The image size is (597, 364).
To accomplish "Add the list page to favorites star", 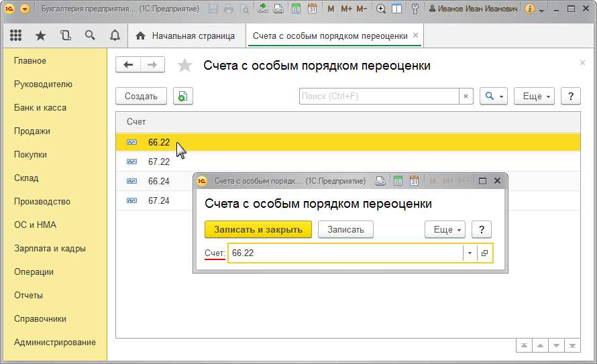I will point(184,65).
